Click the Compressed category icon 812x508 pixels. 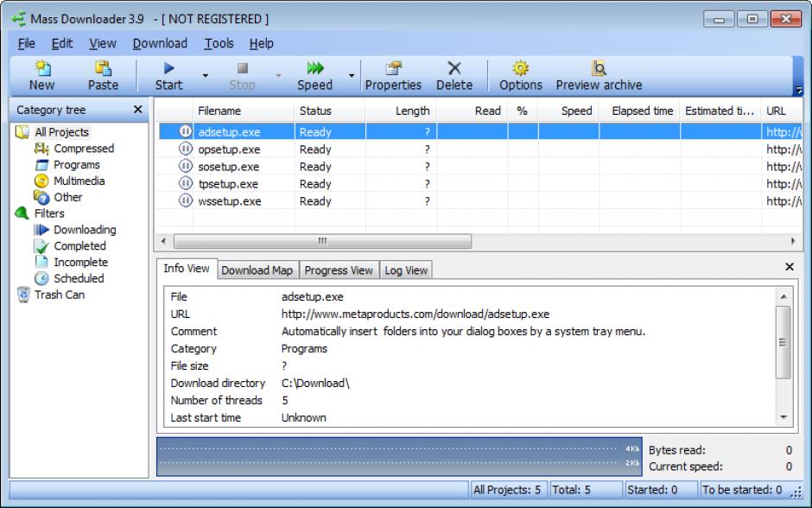tap(41, 149)
